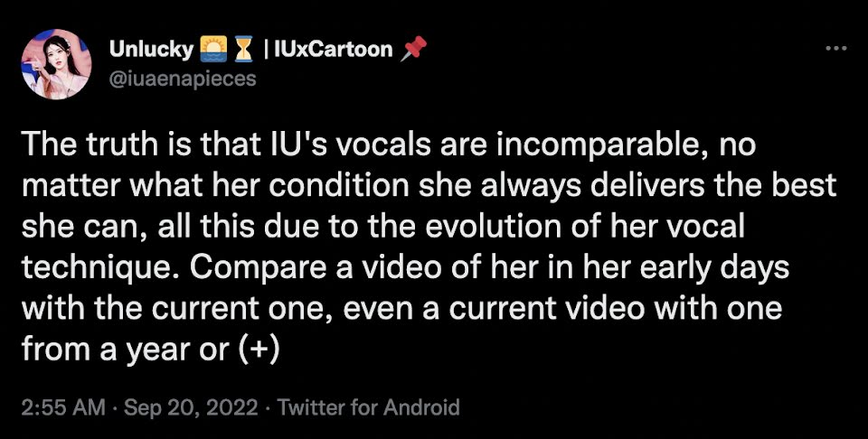Click the Sep 20, 2022 date

click(191, 408)
